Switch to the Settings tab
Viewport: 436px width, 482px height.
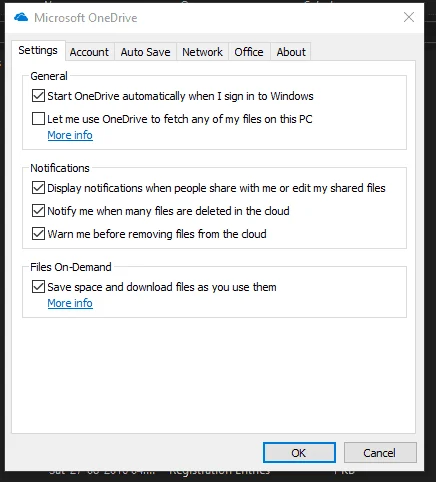point(38,50)
